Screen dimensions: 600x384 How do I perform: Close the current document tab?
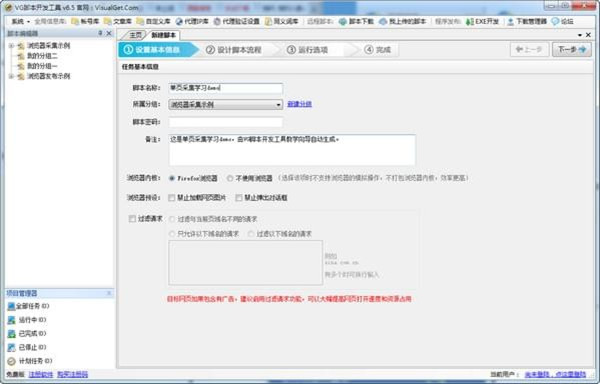click(589, 35)
